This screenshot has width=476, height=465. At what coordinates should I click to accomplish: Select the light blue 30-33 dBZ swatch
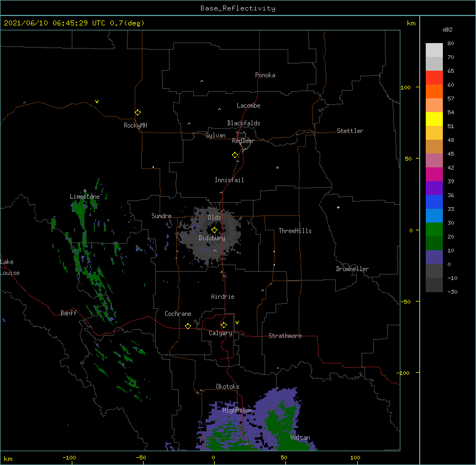(x=434, y=216)
